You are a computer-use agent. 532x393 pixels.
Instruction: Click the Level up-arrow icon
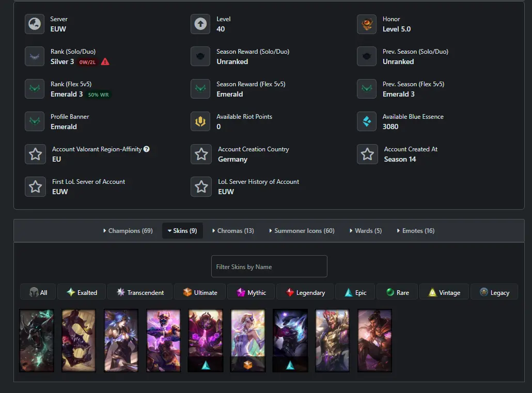(x=200, y=24)
